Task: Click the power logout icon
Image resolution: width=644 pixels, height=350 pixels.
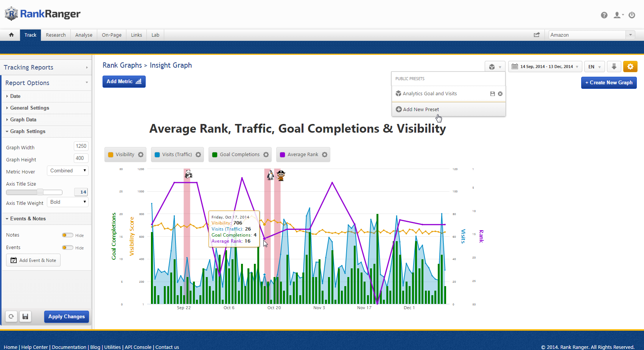Action: coord(632,15)
